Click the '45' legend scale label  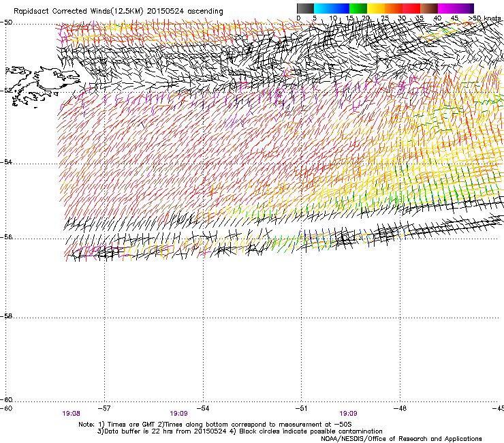[454, 18]
